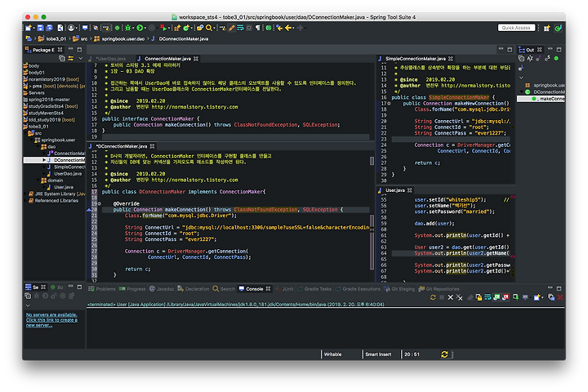Open Package Explorer view menu chevron

pyautogui.click(x=80, y=58)
